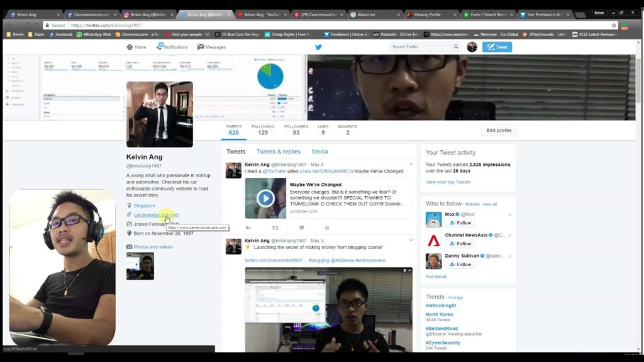Reply to the first tweet
This screenshot has width=644, height=362.
pos(248,228)
